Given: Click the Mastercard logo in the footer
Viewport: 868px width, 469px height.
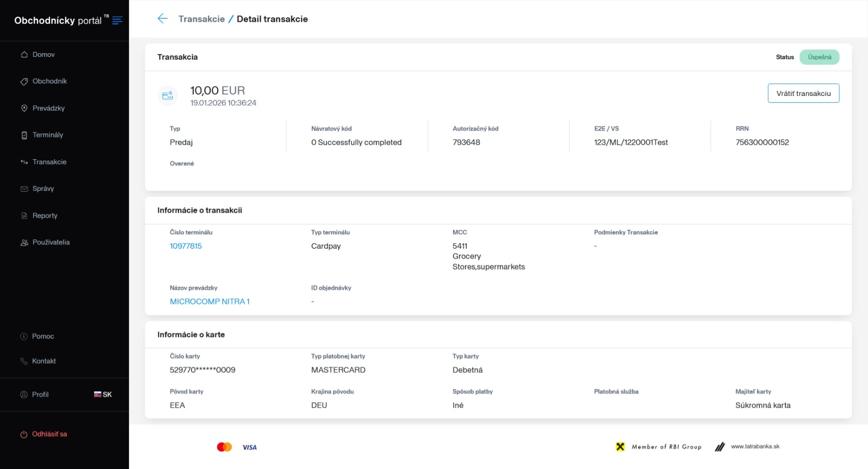Looking at the screenshot, I should pyautogui.click(x=226, y=446).
